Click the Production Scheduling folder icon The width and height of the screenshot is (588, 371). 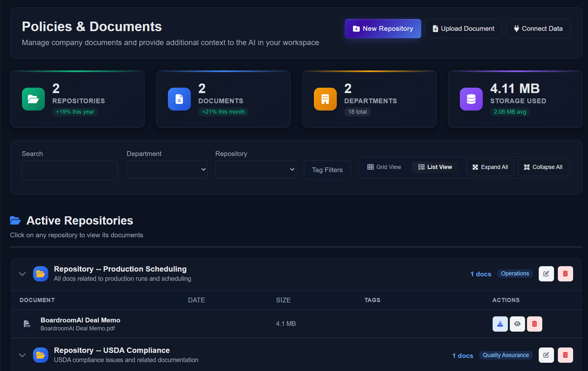pos(41,274)
